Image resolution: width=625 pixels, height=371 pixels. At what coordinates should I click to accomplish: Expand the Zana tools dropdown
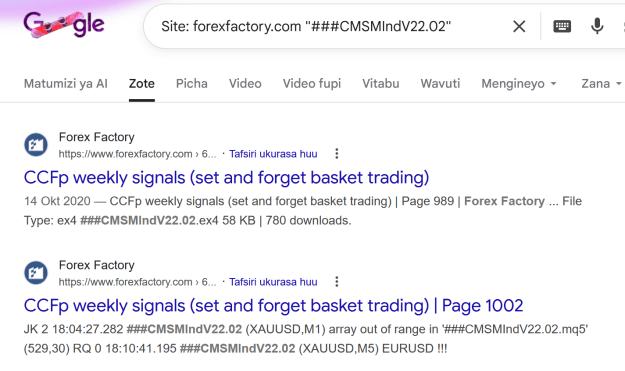pyautogui.click(x=601, y=84)
